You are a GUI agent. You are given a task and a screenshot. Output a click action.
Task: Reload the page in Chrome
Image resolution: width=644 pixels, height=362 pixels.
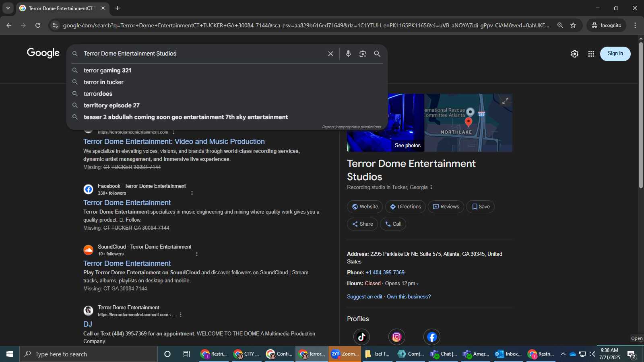pyautogui.click(x=38, y=25)
